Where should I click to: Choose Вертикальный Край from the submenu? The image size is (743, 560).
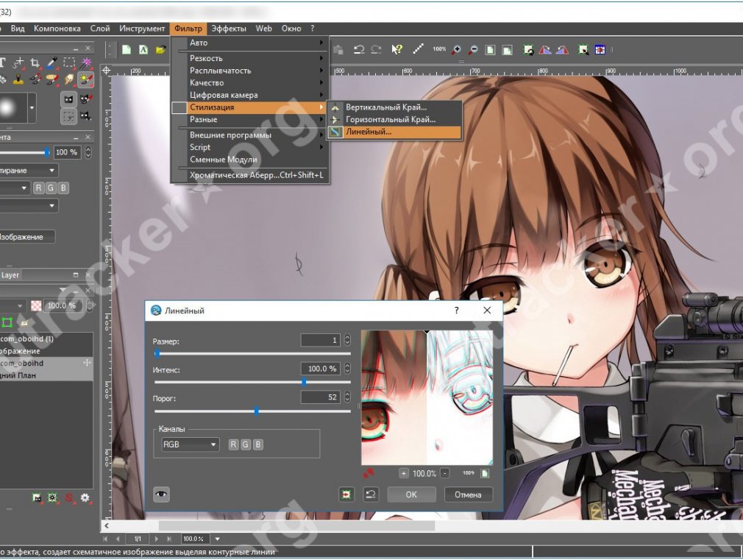pos(394,107)
